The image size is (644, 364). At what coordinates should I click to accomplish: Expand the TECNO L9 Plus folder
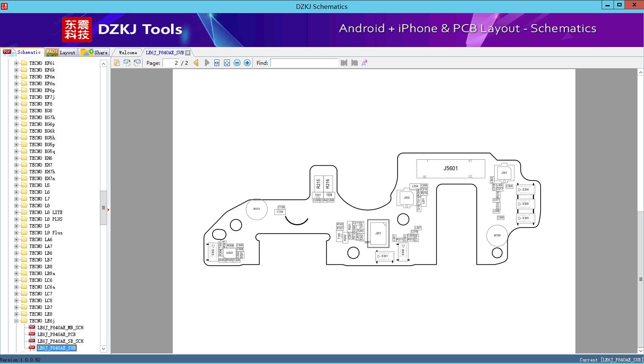coord(17,233)
